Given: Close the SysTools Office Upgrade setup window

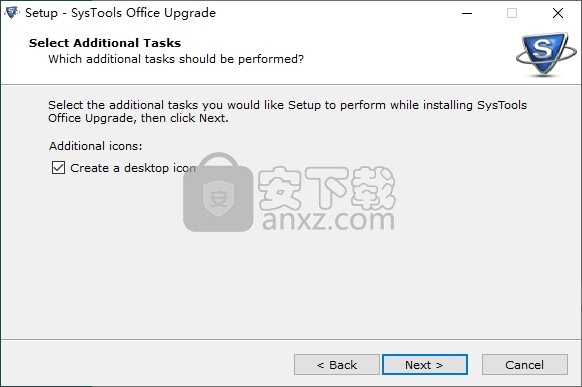Looking at the screenshot, I should (x=558, y=13).
